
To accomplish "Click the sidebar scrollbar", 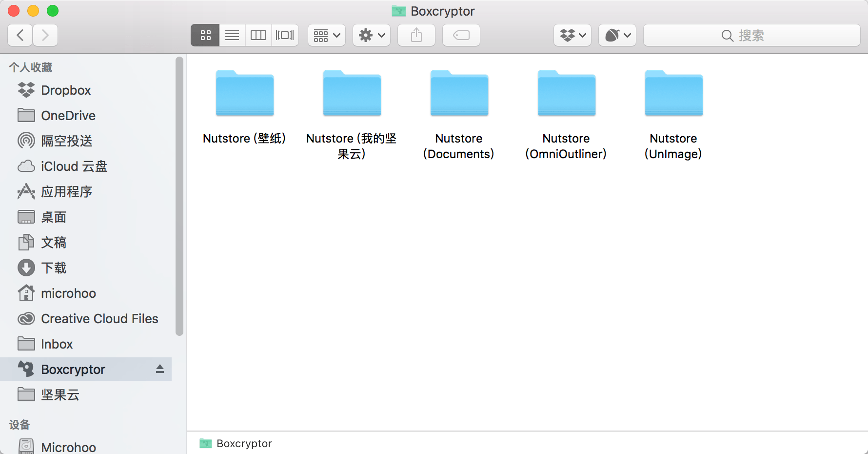I will coord(179,196).
